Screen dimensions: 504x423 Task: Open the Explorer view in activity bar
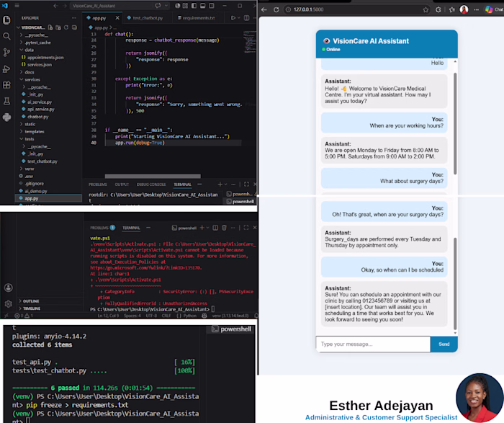(6, 20)
